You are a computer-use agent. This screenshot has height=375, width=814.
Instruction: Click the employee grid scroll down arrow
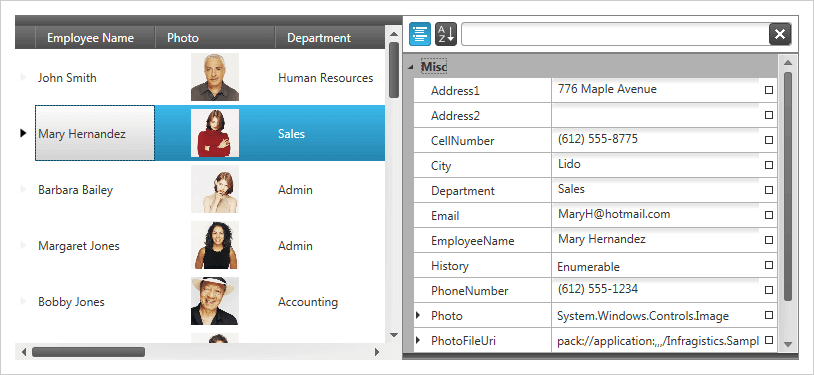point(394,335)
